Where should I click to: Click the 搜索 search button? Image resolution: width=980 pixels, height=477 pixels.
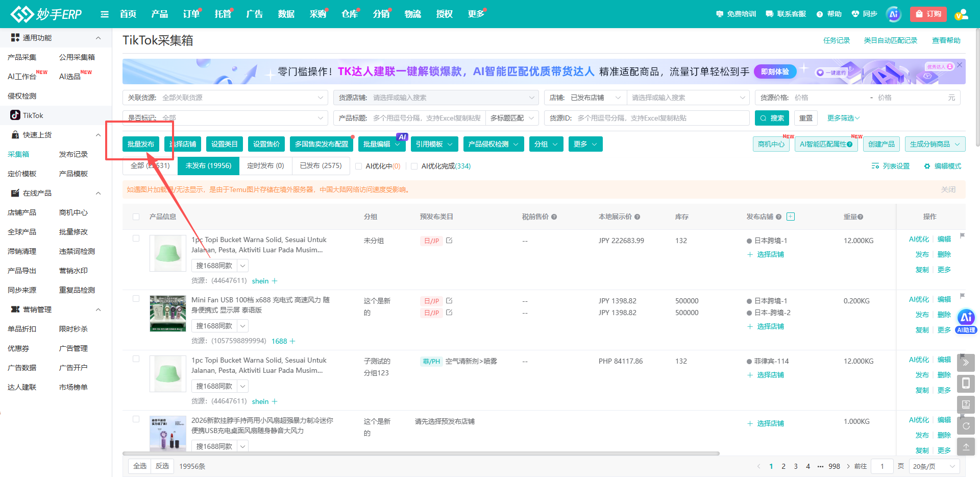772,118
